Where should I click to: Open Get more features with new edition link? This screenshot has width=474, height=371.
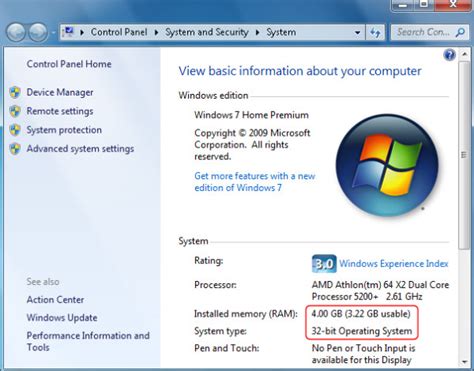[255, 182]
